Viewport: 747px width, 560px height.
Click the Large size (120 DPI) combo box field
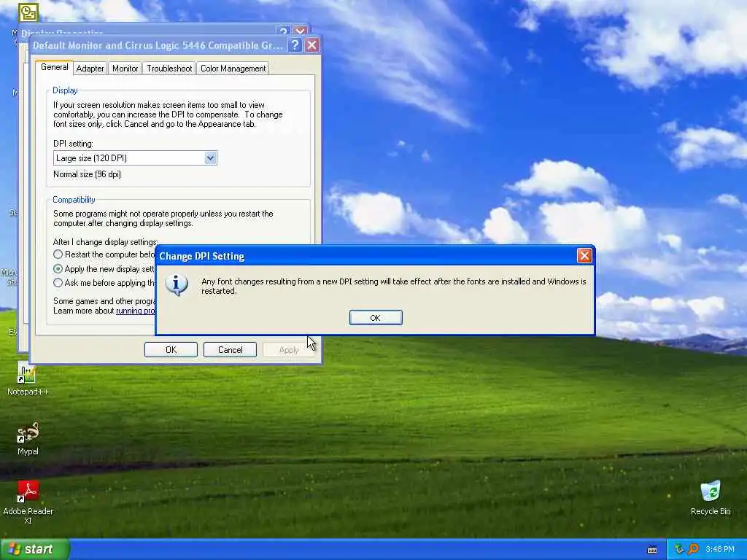click(135, 158)
